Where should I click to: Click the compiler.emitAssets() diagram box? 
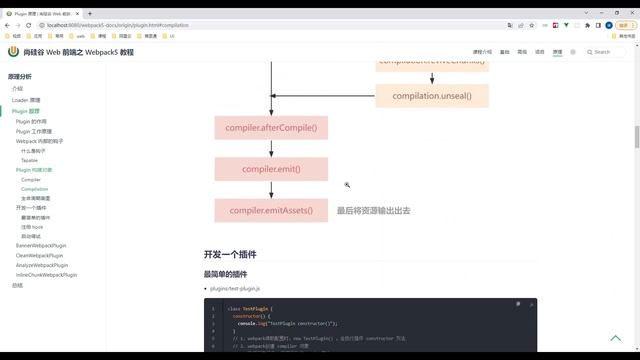(x=271, y=210)
